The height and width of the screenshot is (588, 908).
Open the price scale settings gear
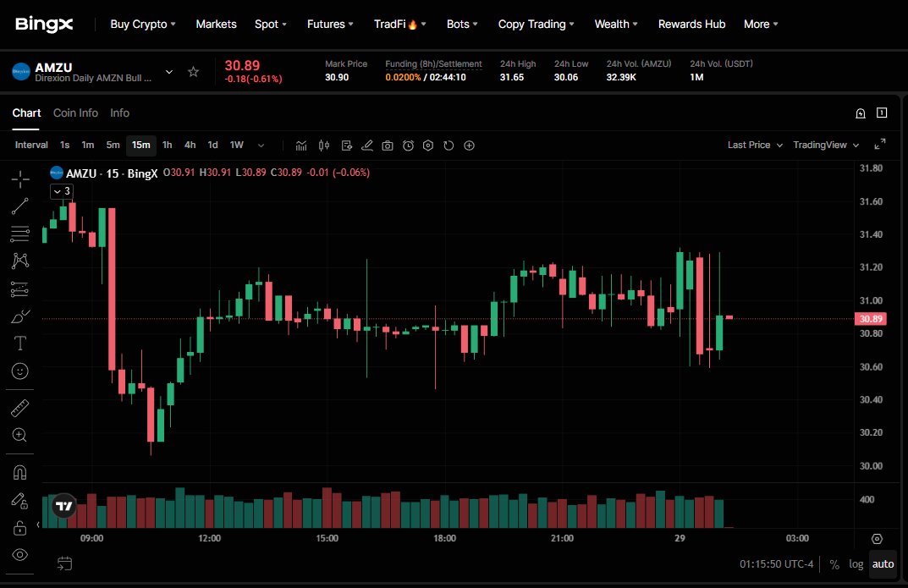[x=878, y=539]
